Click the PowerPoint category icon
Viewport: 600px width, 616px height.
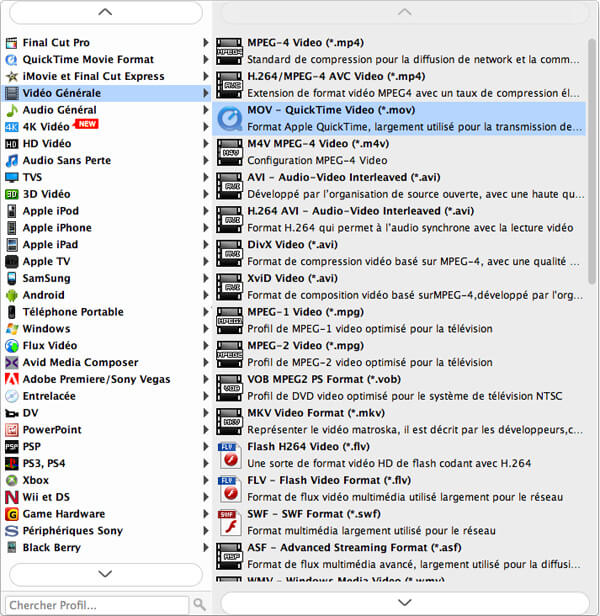tap(12, 430)
